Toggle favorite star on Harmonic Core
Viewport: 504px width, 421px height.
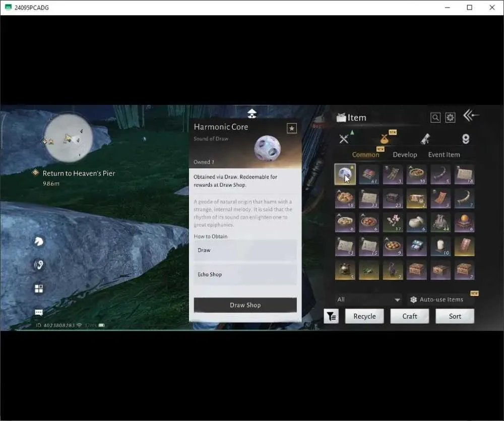point(291,129)
